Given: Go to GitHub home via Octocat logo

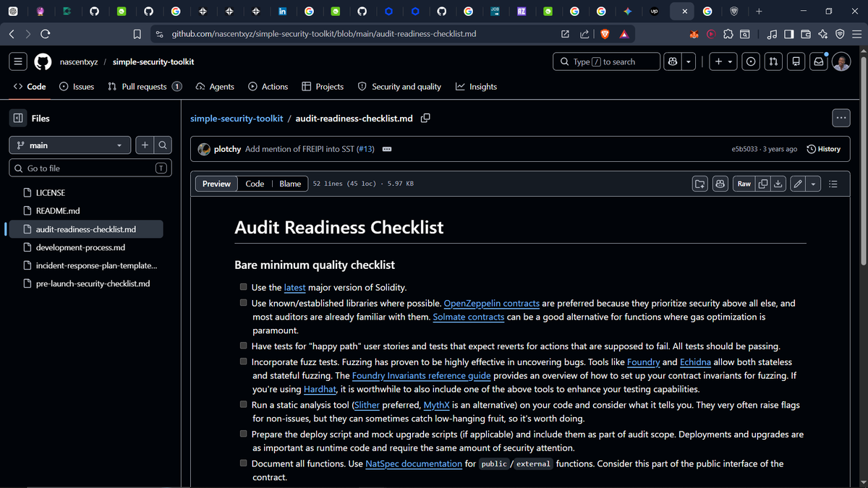Looking at the screenshot, I should coord(43,62).
